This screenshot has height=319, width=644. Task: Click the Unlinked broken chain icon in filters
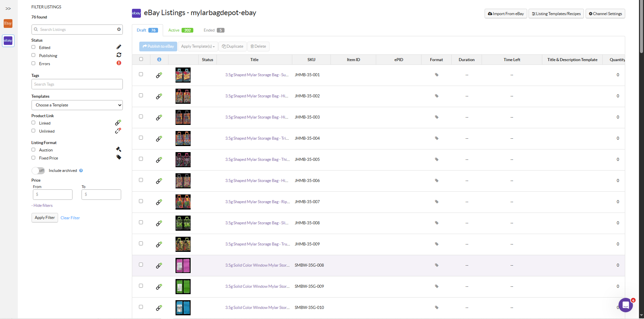pyautogui.click(x=118, y=131)
